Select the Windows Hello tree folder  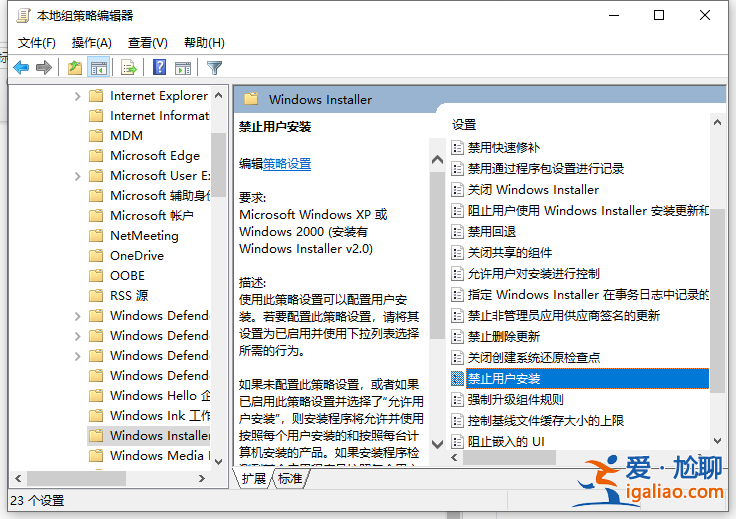(x=149, y=396)
